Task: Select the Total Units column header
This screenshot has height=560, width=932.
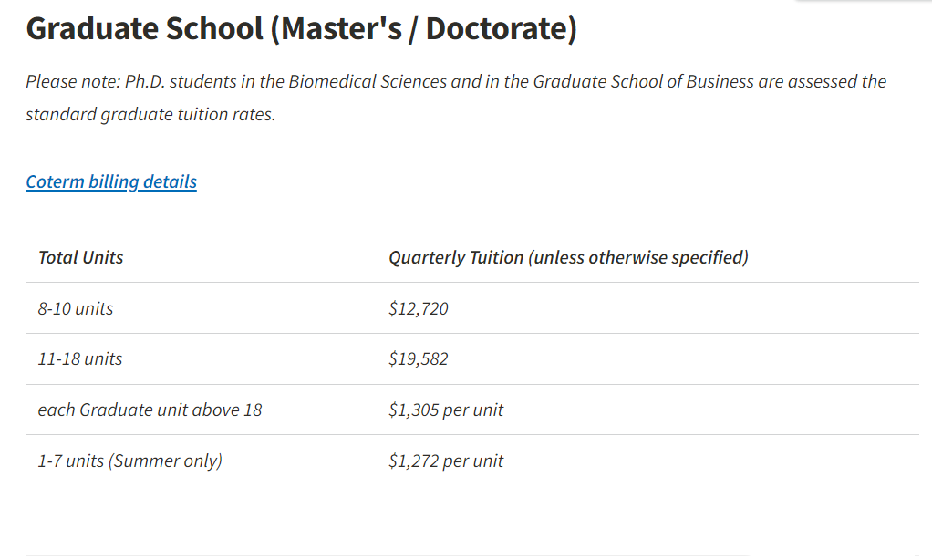Action: click(x=81, y=257)
